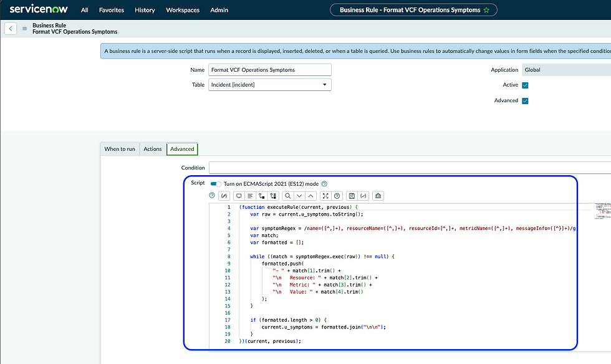Open the All menu
611x364 pixels.
(x=85, y=10)
